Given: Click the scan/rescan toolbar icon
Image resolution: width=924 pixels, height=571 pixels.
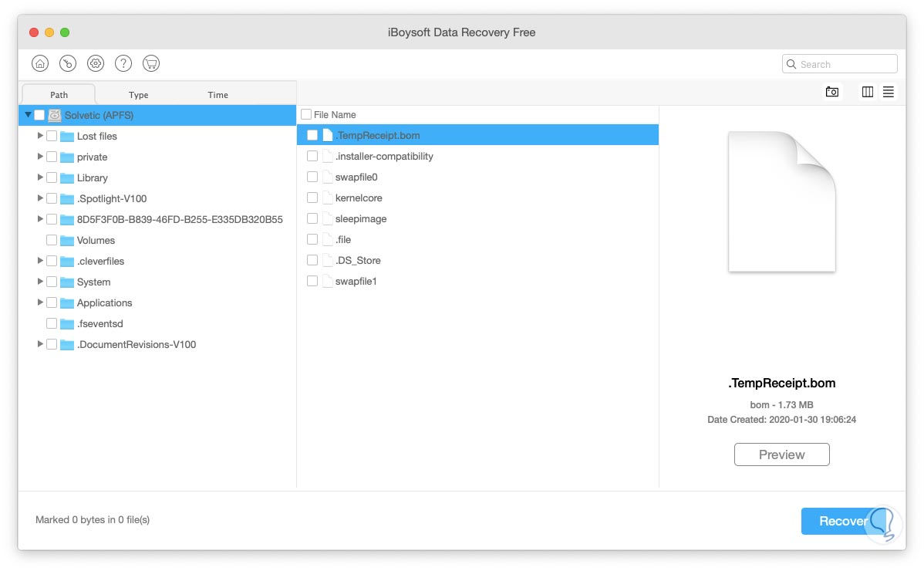Looking at the screenshot, I should [68, 63].
